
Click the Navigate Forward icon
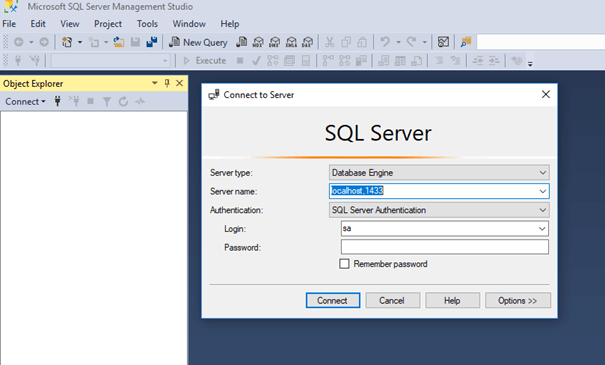click(44, 42)
